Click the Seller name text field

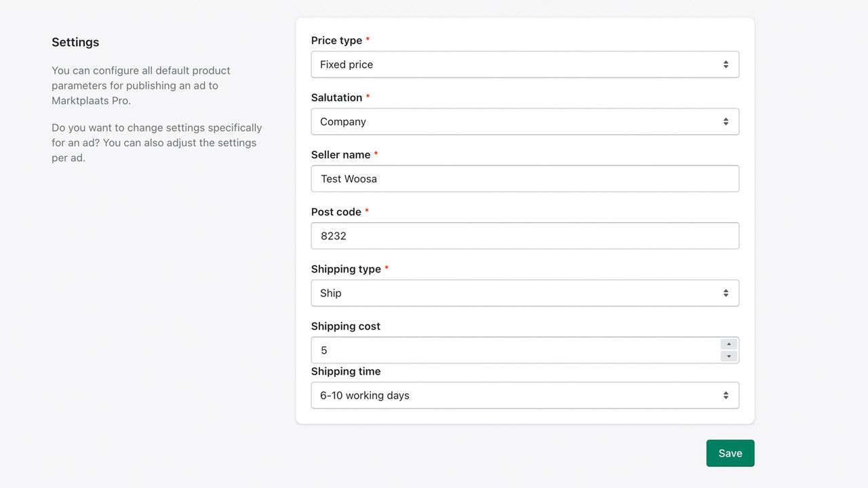click(525, 178)
